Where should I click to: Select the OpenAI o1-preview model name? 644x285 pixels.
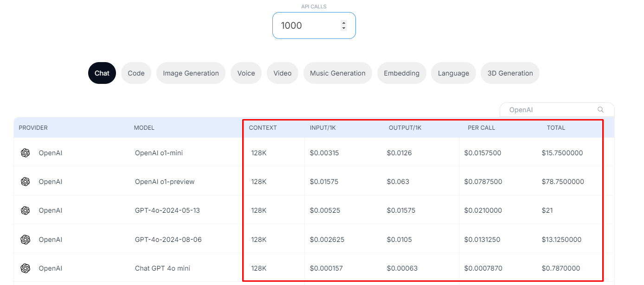tap(165, 182)
